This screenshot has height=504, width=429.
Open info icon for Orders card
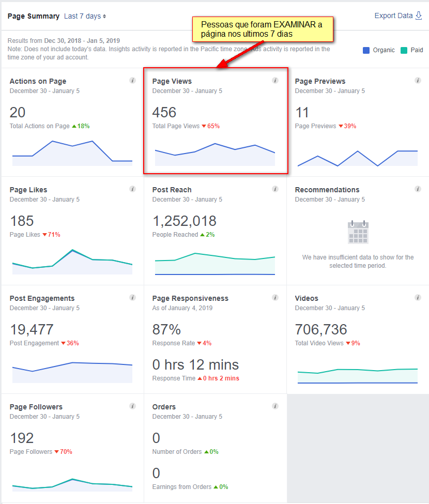[275, 406]
